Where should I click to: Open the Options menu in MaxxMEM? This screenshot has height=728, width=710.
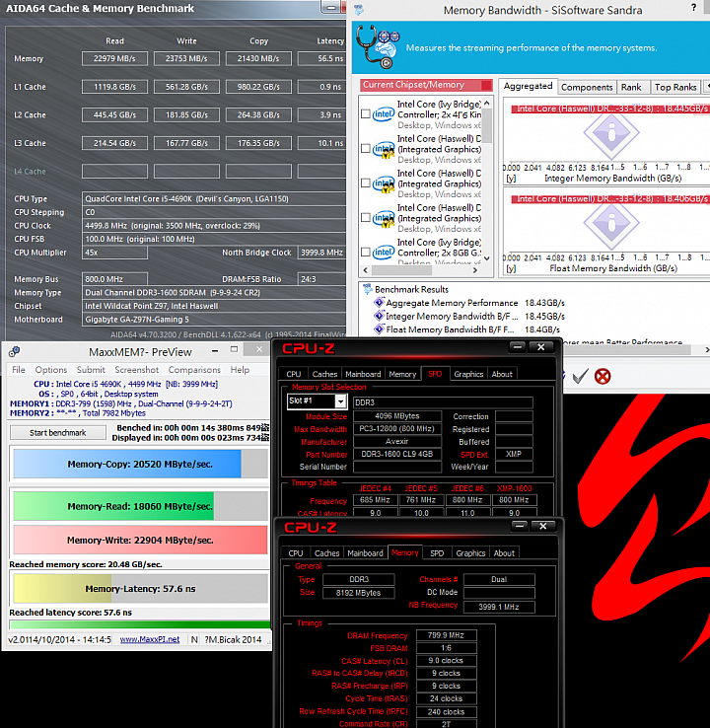click(51, 370)
